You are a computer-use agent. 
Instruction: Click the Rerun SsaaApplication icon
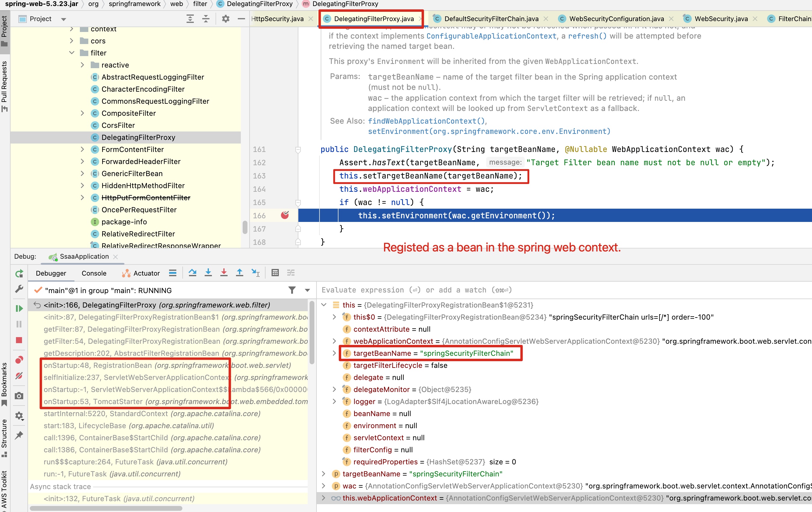[19, 273]
